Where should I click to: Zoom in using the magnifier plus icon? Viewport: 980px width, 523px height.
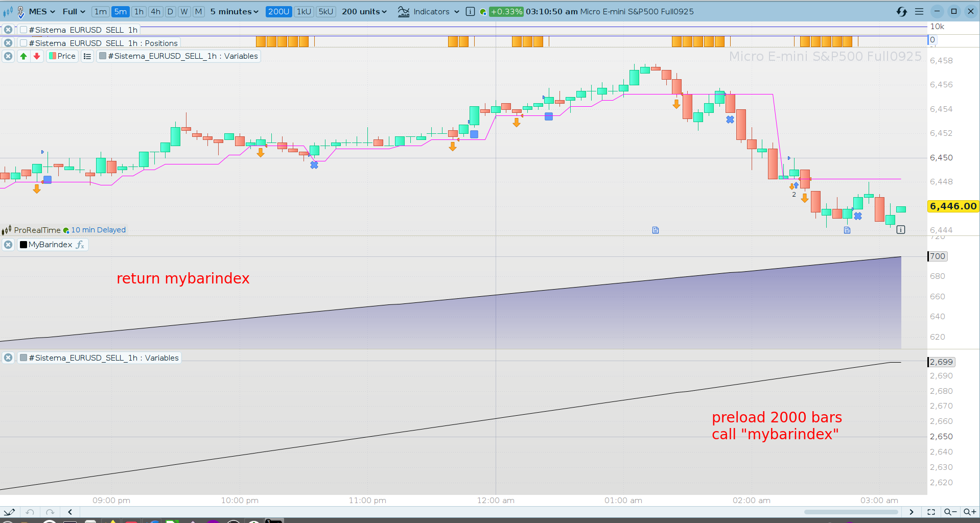point(969,512)
